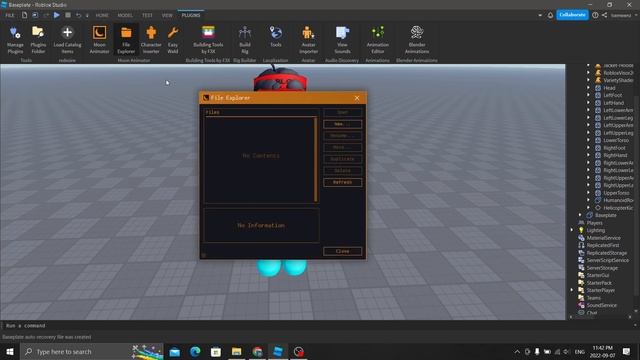Expand the StarterPlayer service in Explorer
The image size is (640, 360).
(x=572, y=290)
